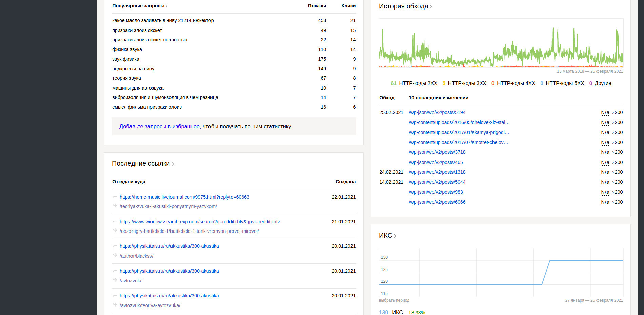Open the /wp-json/wp/v2/posts/6066 link
Image resolution: width=644 pixels, height=315 pixels.
pos(437,202)
